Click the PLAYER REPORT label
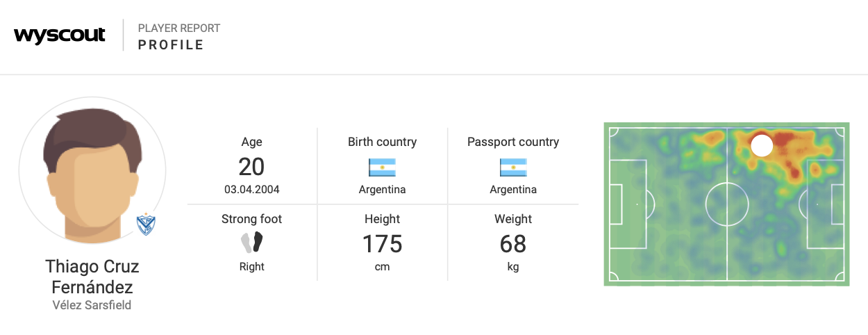Image resolution: width=868 pixels, height=335 pixels. click(179, 28)
